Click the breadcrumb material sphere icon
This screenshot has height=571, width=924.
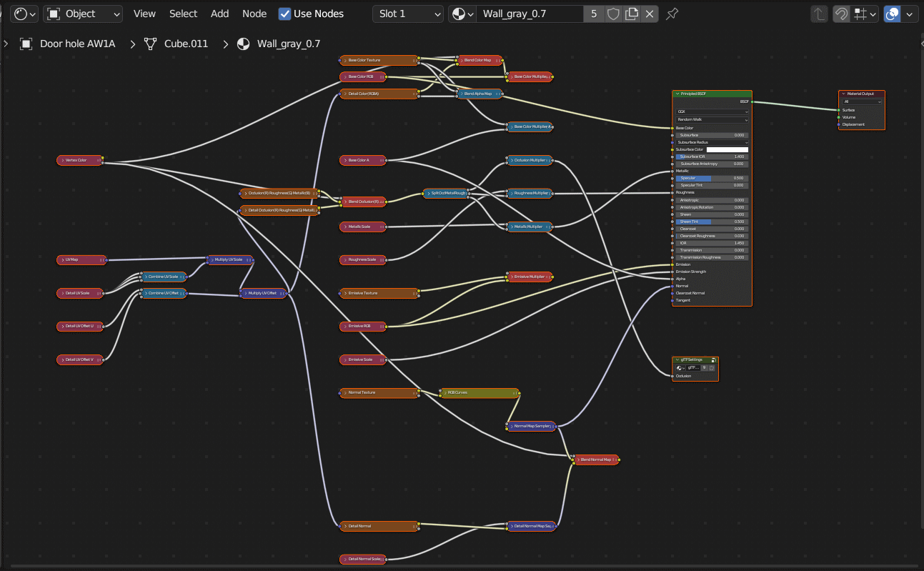click(x=243, y=44)
